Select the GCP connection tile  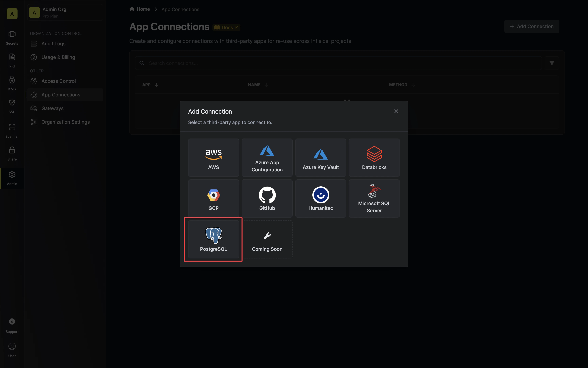point(213,198)
